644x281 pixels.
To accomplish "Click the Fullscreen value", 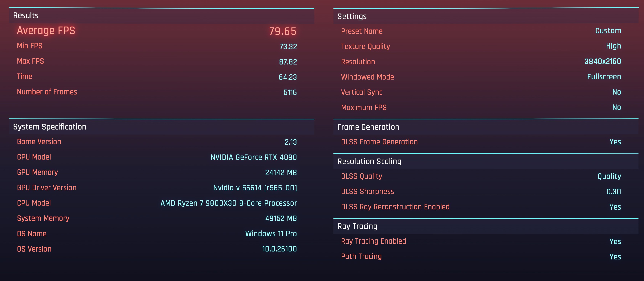I will click(604, 77).
